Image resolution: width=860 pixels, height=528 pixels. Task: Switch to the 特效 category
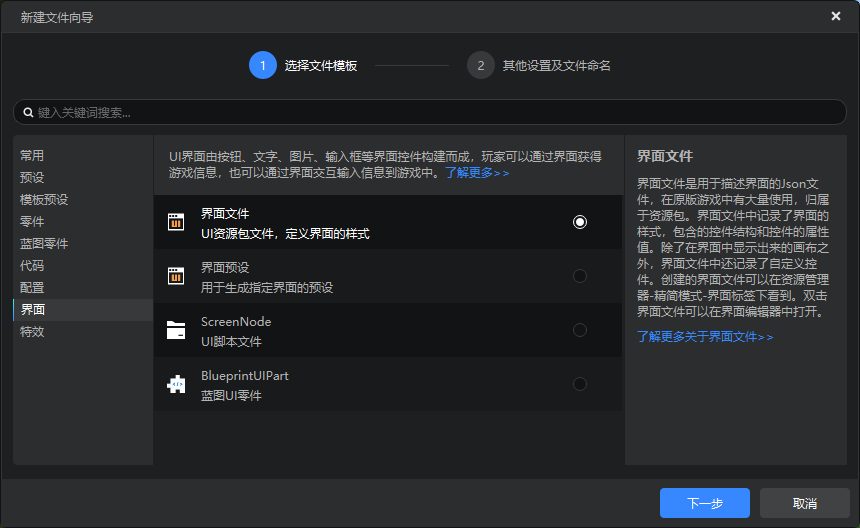tap(33, 332)
